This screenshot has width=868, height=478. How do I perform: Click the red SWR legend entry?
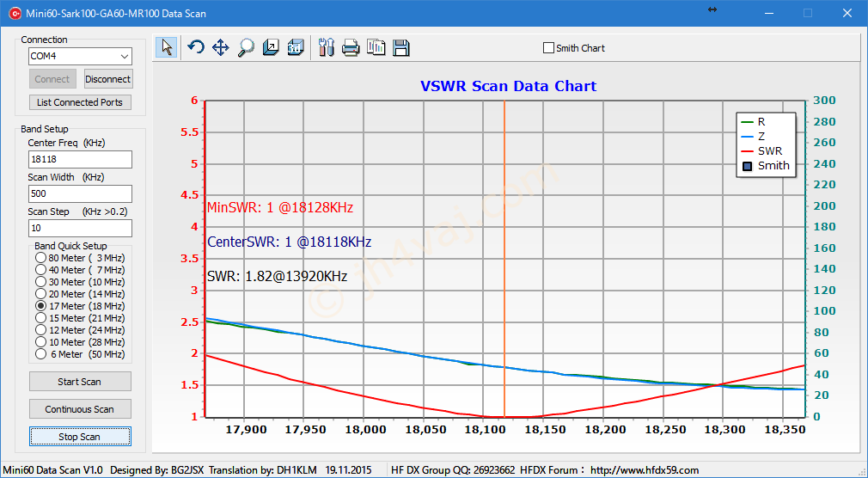click(761, 150)
